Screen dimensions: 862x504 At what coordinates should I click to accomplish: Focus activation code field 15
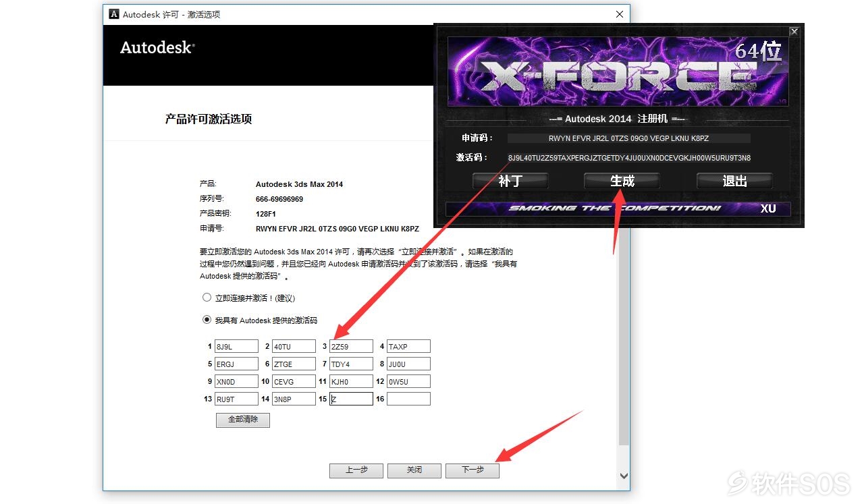pos(351,399)
